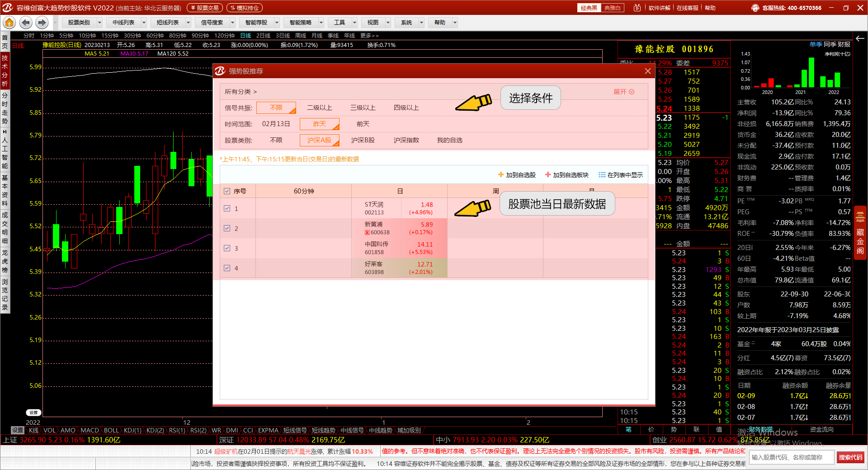
Task: Open 龙虎榜 sidebar tab
Action: click(x=5, y=261)
